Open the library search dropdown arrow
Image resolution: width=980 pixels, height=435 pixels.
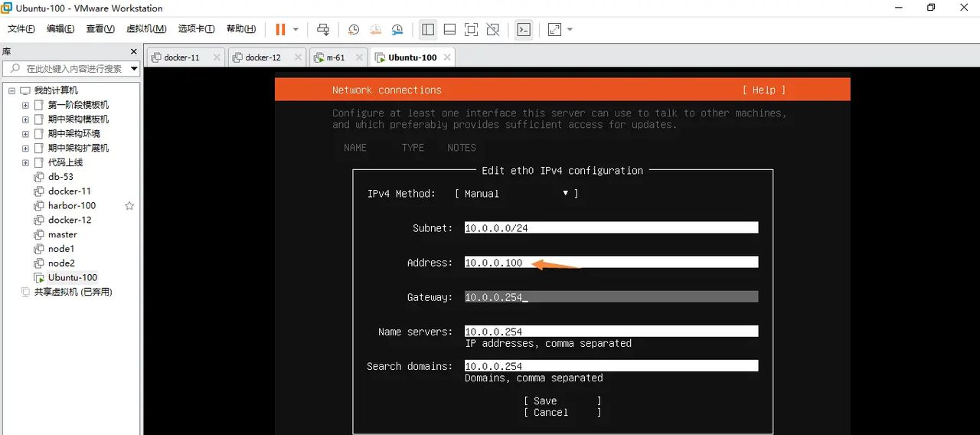tap(134, 68)
